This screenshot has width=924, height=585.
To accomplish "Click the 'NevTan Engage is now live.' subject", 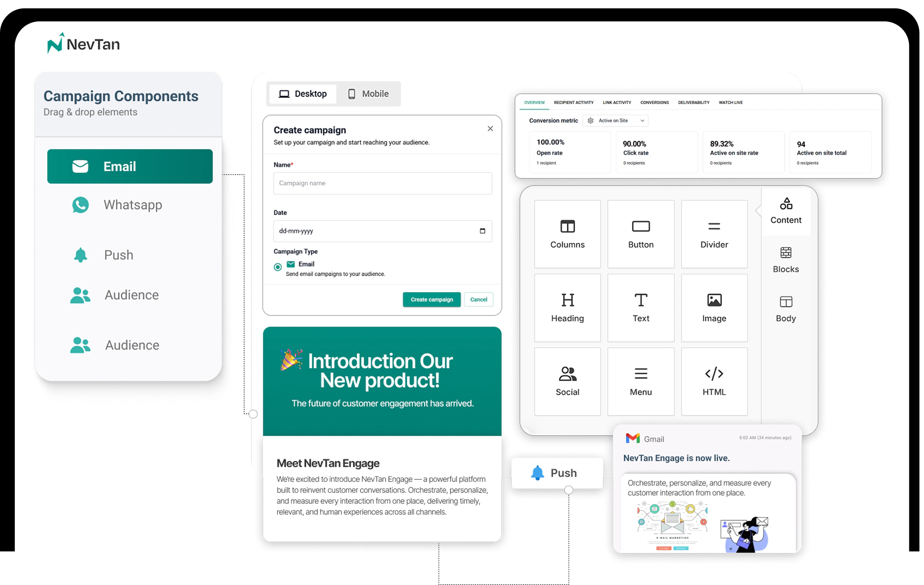I will (676, 458).
